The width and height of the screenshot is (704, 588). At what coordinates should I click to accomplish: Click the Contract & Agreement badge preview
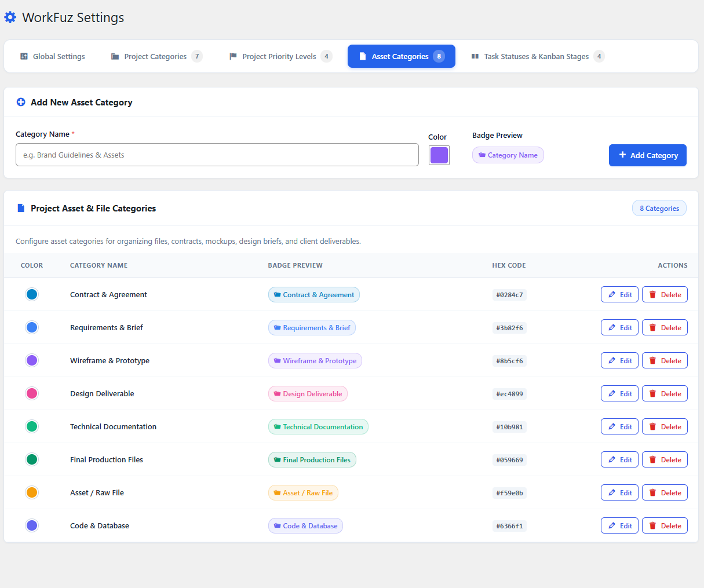(x=314, y=294)
